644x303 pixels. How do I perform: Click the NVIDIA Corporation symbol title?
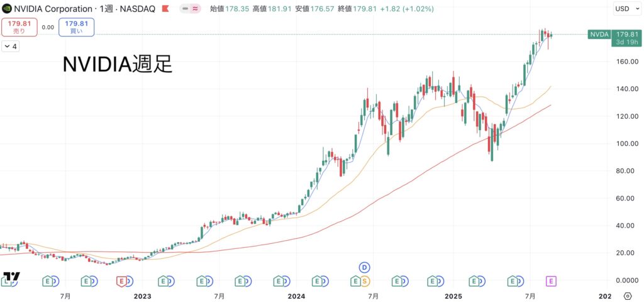pyautogui.click(x=54, y=9)
